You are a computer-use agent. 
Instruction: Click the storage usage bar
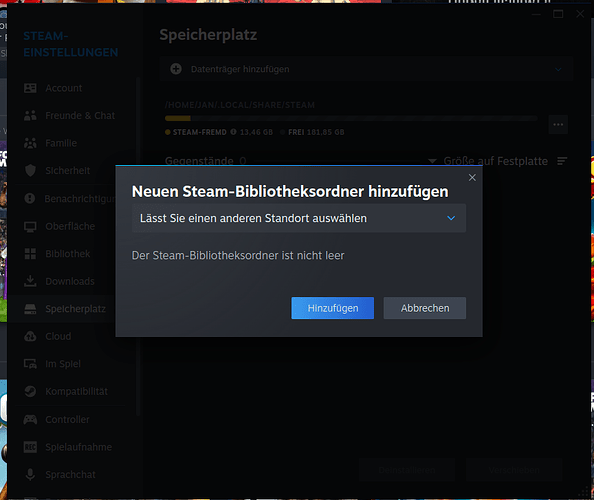coord(351,119)
